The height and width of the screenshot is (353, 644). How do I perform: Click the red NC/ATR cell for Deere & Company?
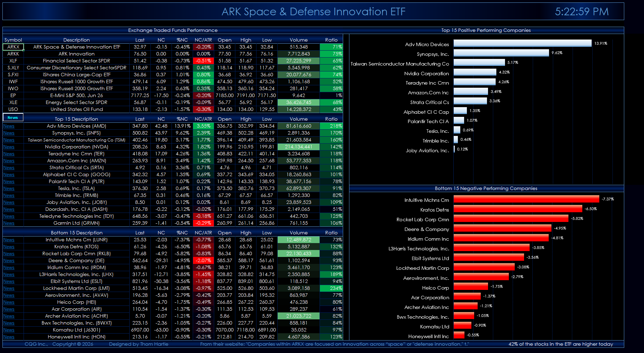203,260
